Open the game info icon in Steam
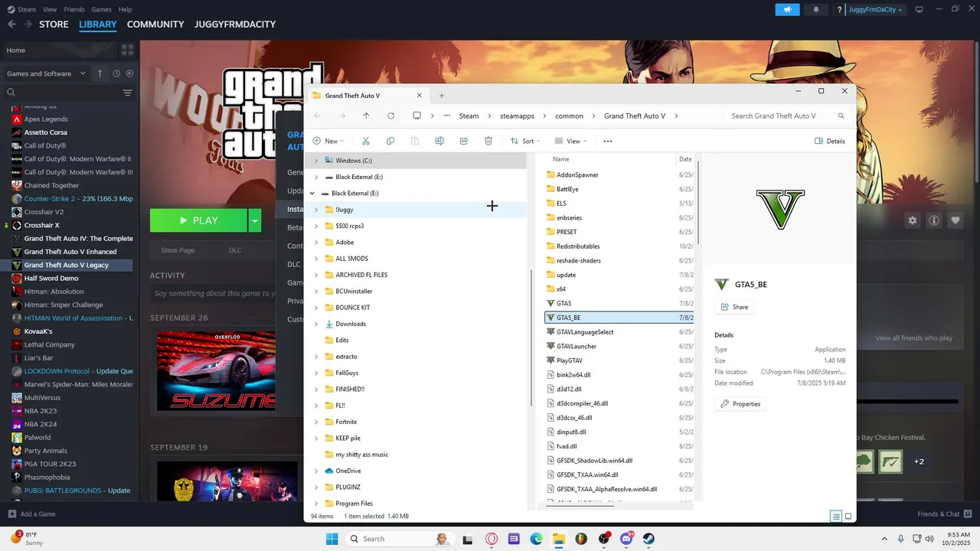980x551 pixels. 934,220
